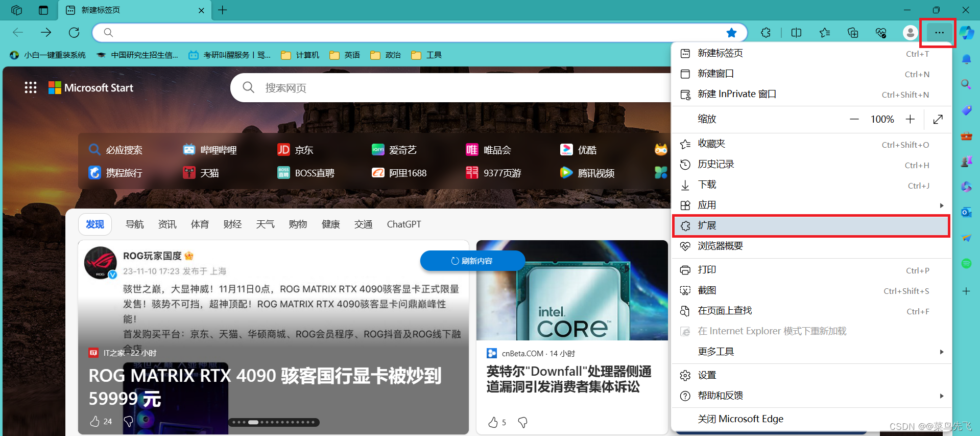
Task: Open the 腾讯视频 quick link
Action: click(587, 173)
